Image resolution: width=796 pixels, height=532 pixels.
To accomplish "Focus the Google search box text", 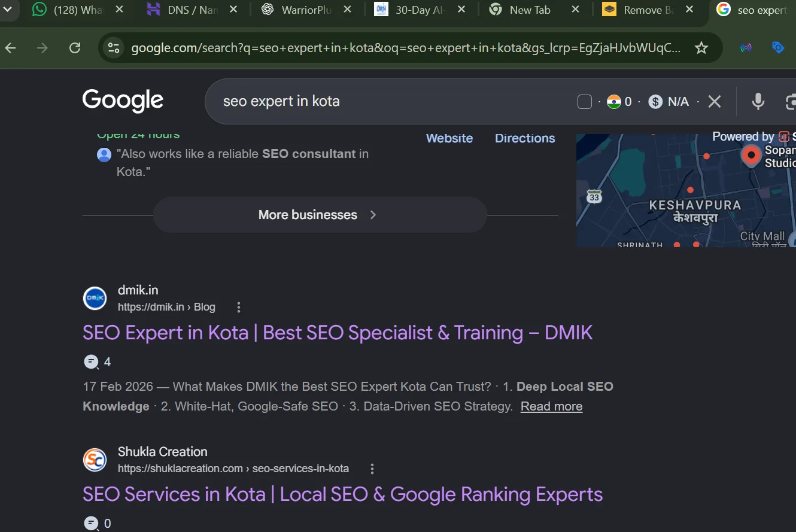I will [x=281, y=102].
